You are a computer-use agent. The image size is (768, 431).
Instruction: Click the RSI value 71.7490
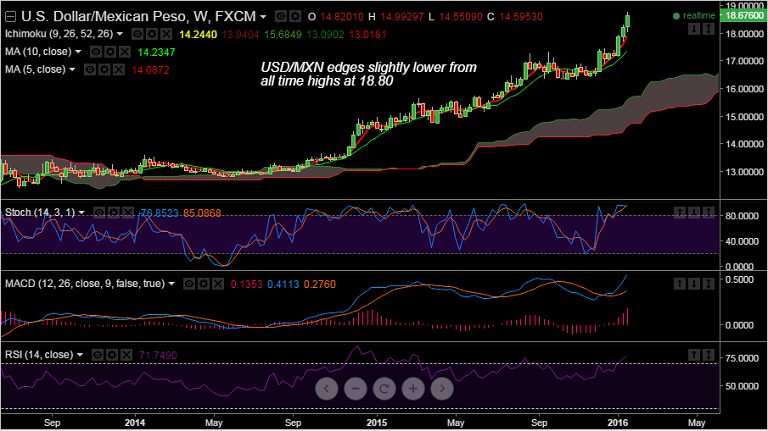(158, 355)
